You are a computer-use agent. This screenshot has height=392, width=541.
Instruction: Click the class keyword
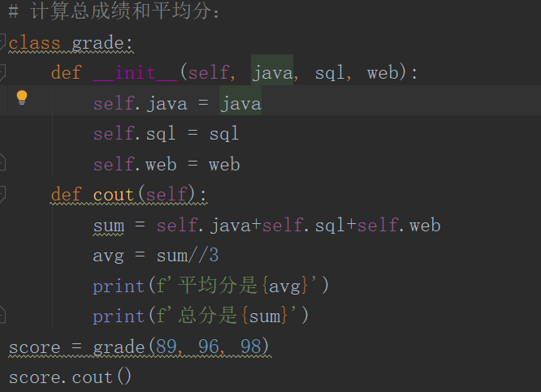click(x=34, y=43)
